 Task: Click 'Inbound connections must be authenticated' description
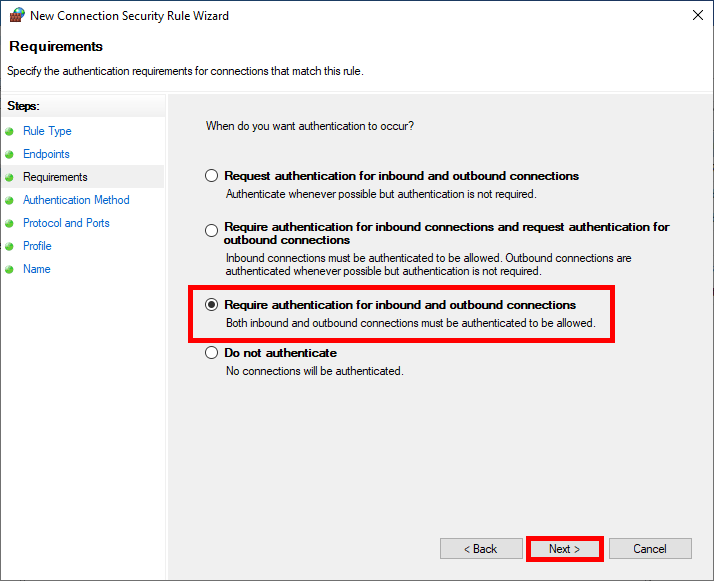pyautogui.click(x=428, y=265)
